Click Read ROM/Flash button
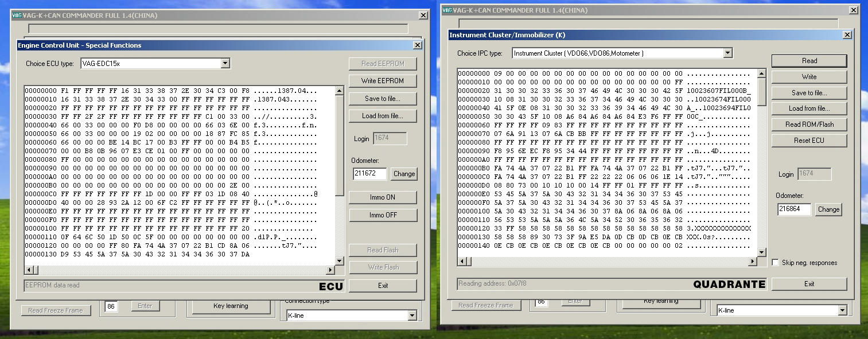 (809, 124)
